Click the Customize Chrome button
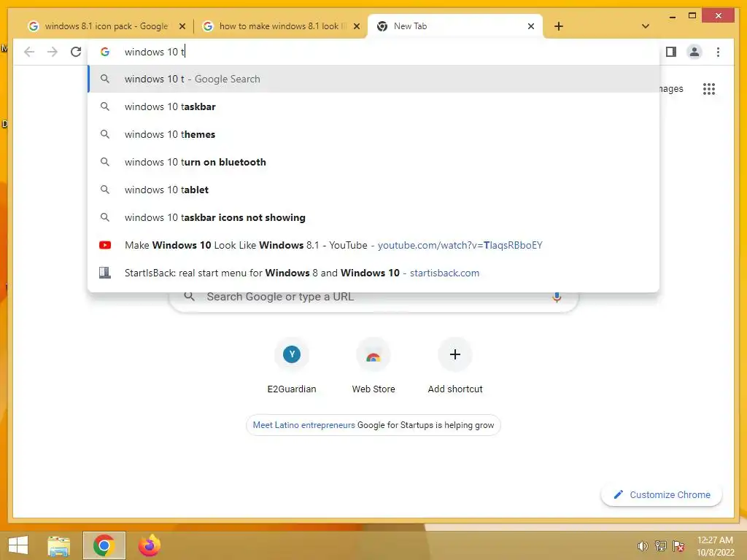This screenshot has width=747, height=560. point(662,495)
